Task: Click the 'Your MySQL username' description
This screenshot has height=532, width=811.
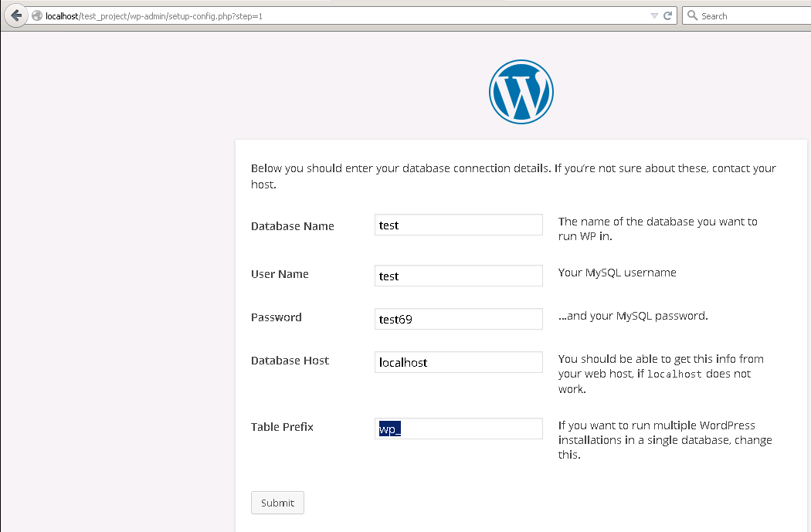Action: click(x=617, y=273)
